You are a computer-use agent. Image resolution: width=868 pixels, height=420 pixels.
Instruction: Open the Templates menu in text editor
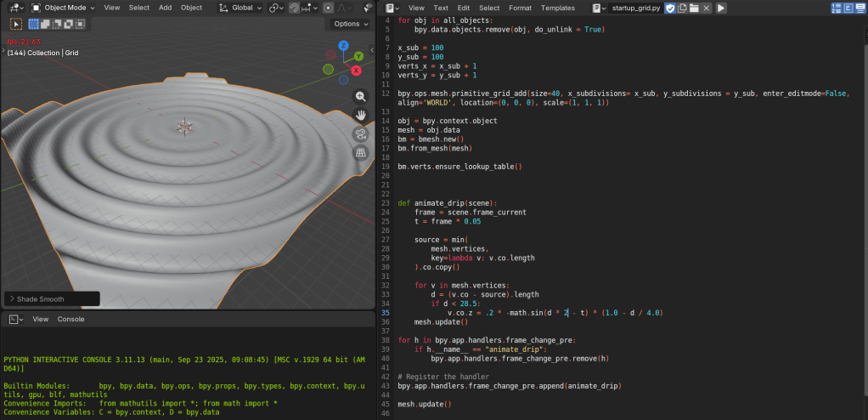click(x=557, y=8)
